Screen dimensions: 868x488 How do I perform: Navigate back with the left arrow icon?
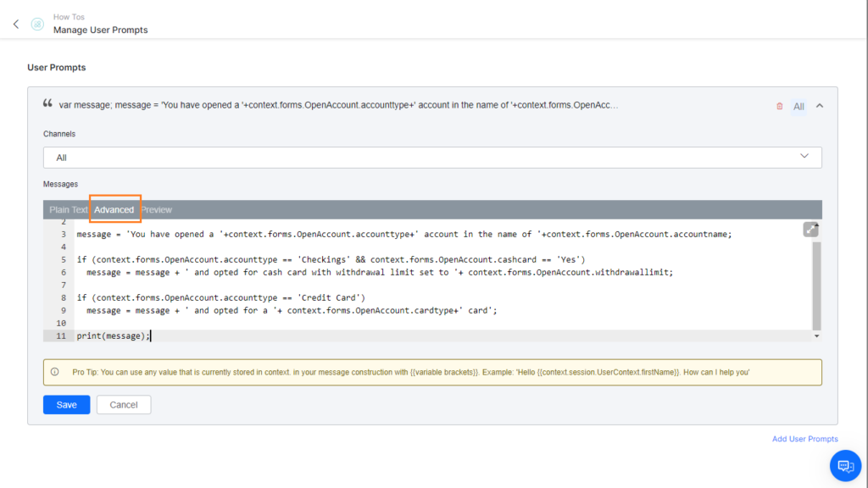click(15, 24)
